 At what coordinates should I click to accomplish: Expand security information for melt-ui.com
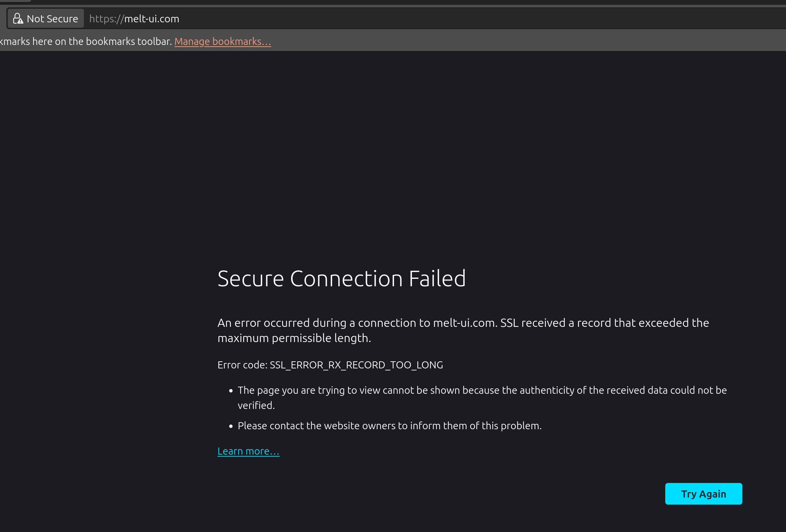point(45,18)
